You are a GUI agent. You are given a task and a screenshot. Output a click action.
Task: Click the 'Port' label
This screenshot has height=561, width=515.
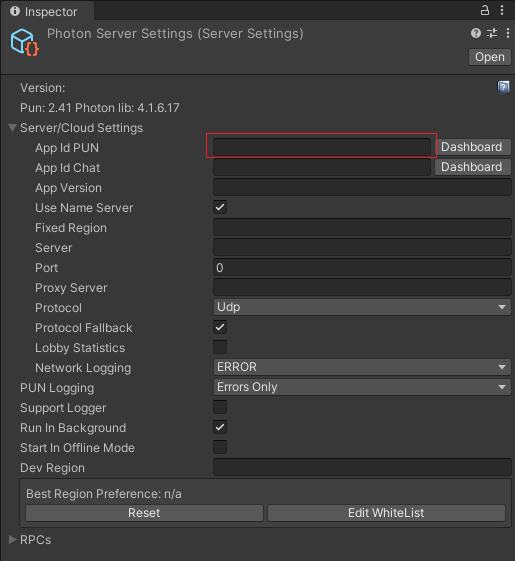(x=47, y=268)
